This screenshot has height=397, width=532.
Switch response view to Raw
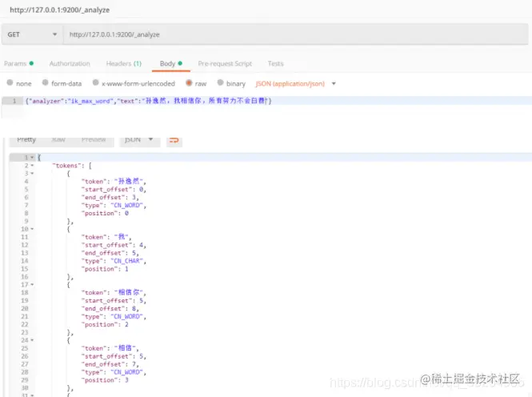point(58,139)
